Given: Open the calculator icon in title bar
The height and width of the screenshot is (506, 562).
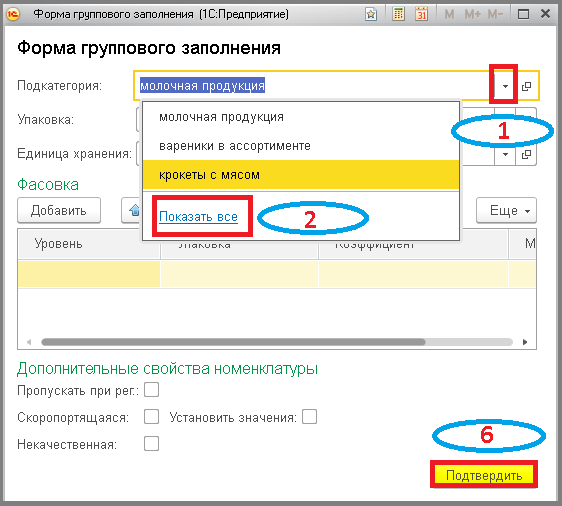Looking at the screenshot, I should pos(398,14).
